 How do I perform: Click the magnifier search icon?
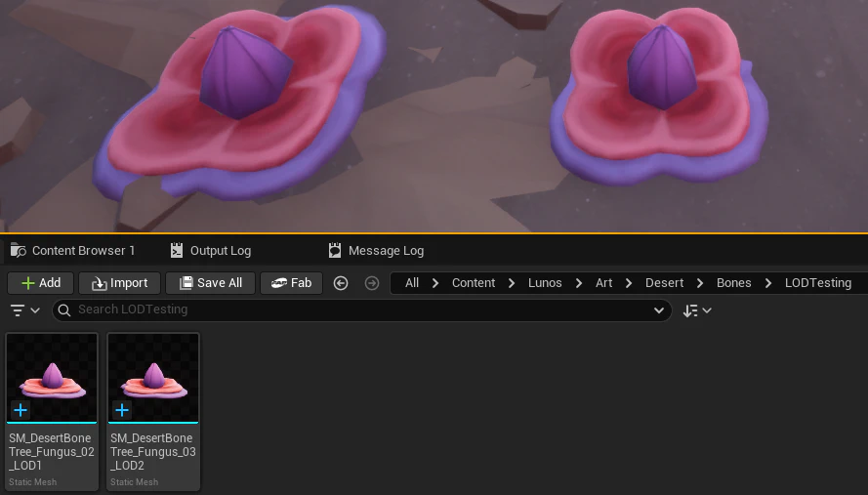[x=64, y=310]
